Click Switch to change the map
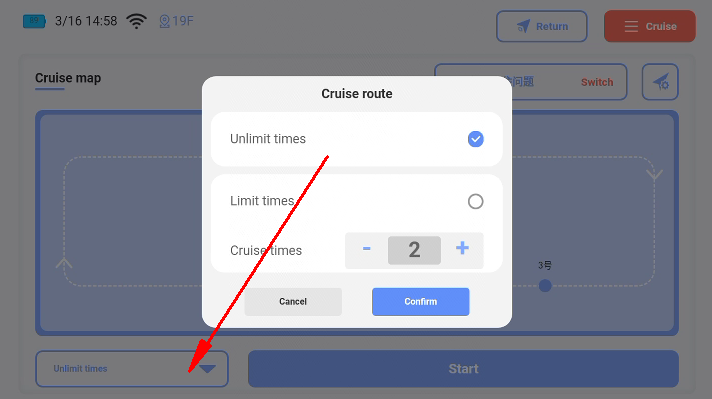Image resolution: width=712 pixels, height=399 pixels. [x=597, y=82]
